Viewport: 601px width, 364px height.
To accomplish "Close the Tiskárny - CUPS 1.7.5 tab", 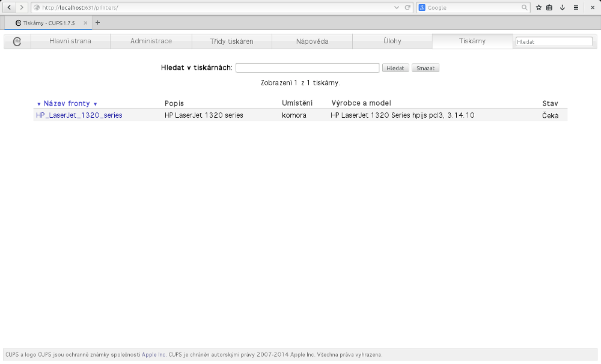I will click(x=85, y=23).
